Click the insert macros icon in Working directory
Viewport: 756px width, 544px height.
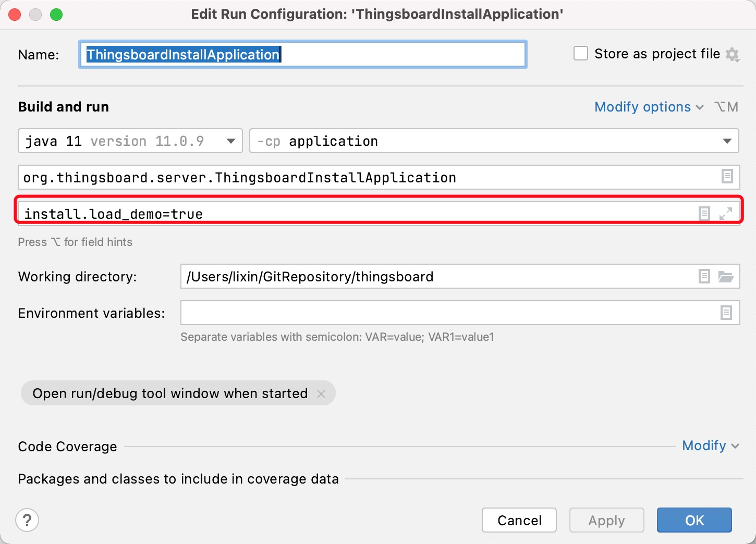point(704,276)
